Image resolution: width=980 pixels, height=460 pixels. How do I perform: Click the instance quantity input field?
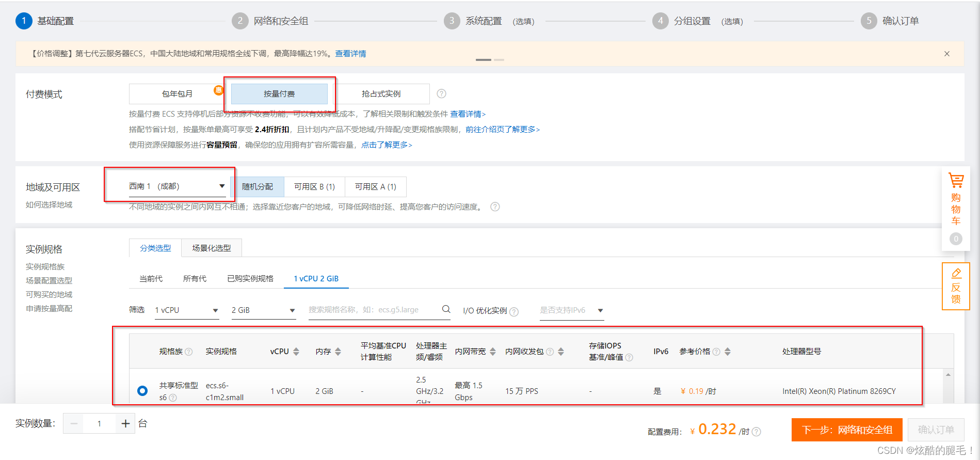(100, 424)
